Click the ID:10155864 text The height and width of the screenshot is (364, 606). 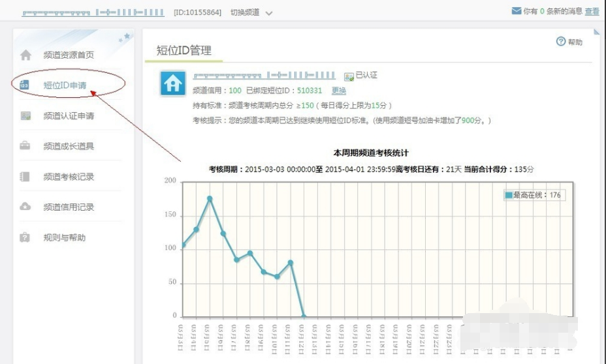point(198,13)
